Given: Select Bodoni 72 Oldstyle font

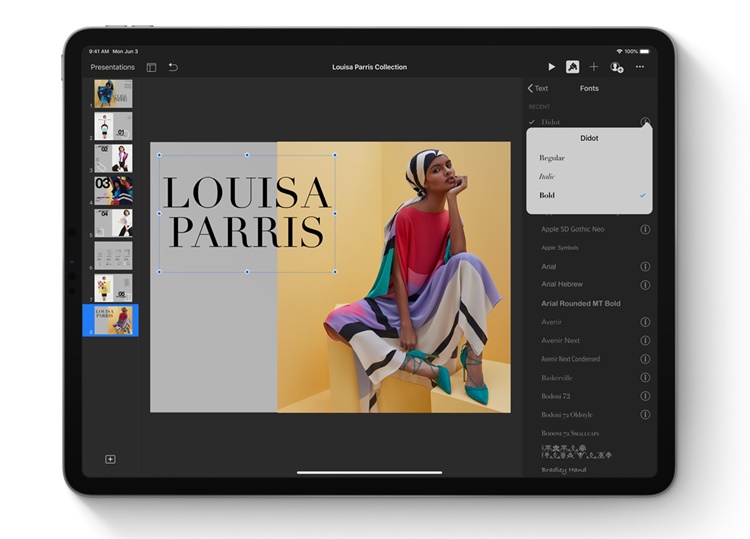Looking at the screenshot, I should 567,415.
